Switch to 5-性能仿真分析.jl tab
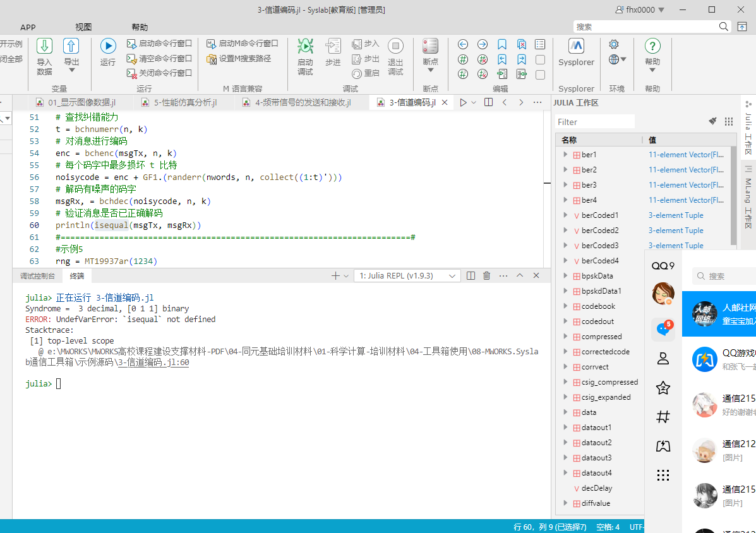The height and width of the screenshot is (533, 756). pos(179,103)
